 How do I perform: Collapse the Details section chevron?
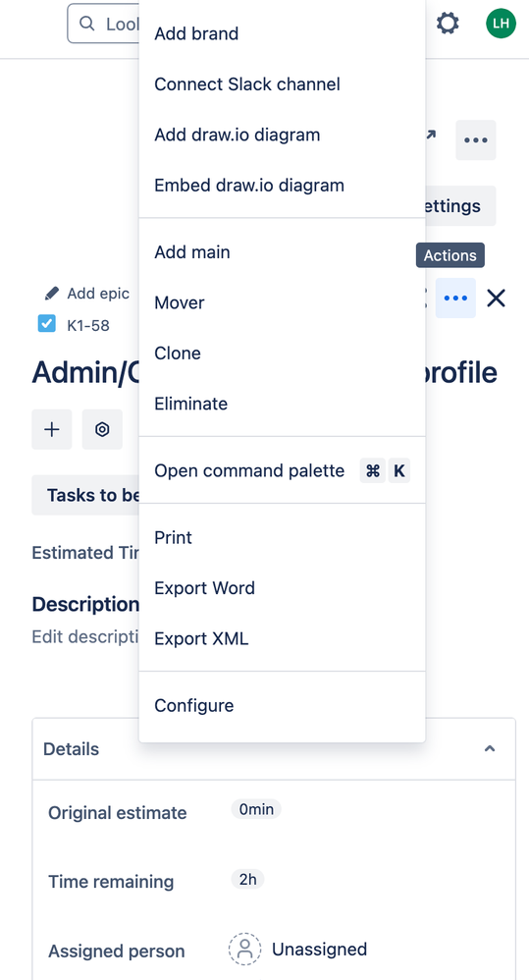tap(490, 749)
